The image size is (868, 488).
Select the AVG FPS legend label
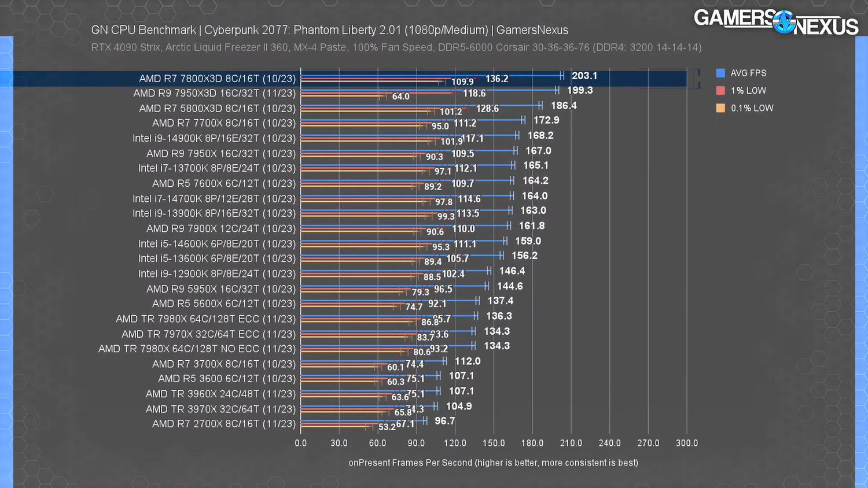coord(748,73)
